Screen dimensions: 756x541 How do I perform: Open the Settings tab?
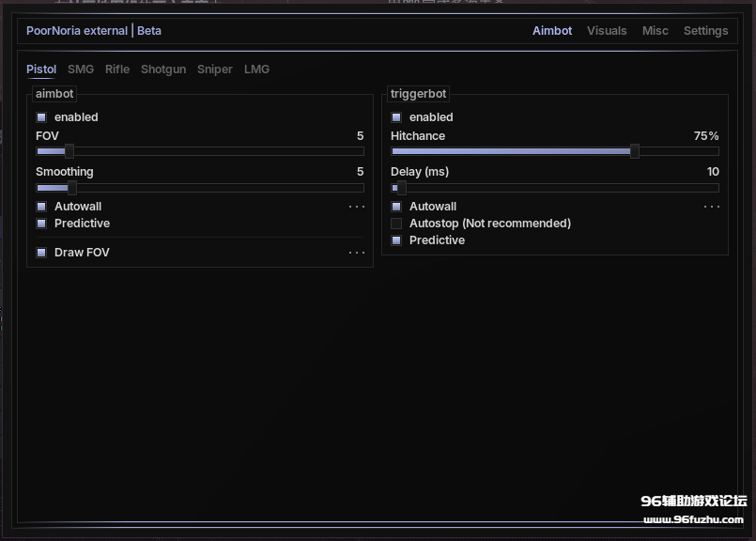(705, 31)
